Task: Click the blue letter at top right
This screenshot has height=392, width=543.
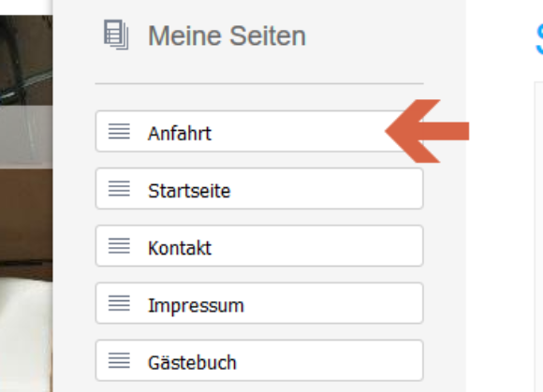Action: (539, 38)
